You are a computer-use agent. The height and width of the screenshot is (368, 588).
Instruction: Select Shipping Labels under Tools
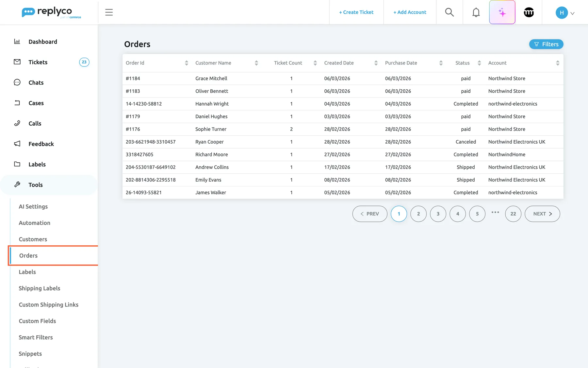40,288
